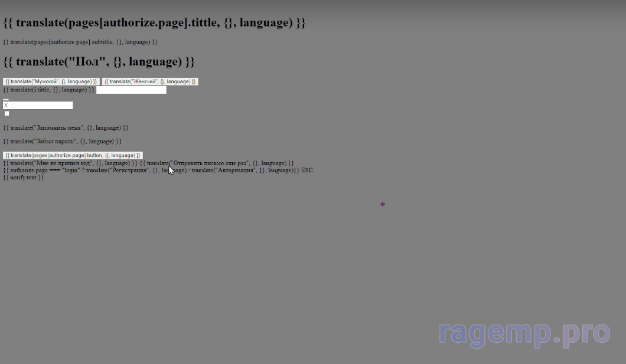Click "Отправить письмо еще раз" link
This screenshot has width=626, height=364.
point(217,163)
